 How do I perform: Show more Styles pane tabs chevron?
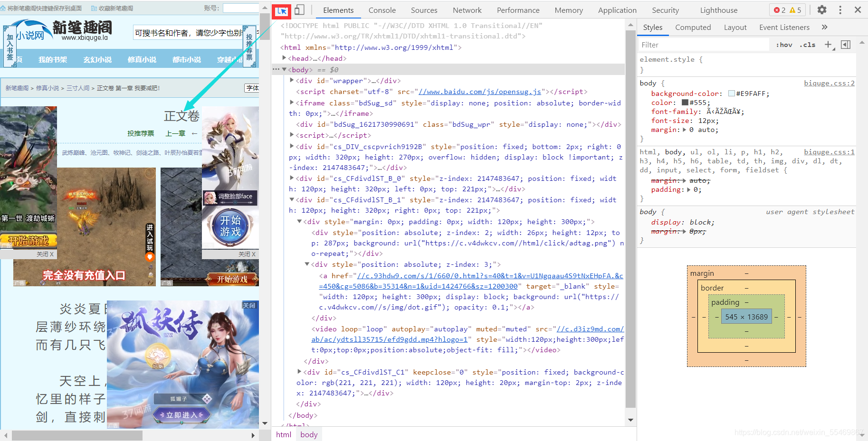click(x=825, y=28)
